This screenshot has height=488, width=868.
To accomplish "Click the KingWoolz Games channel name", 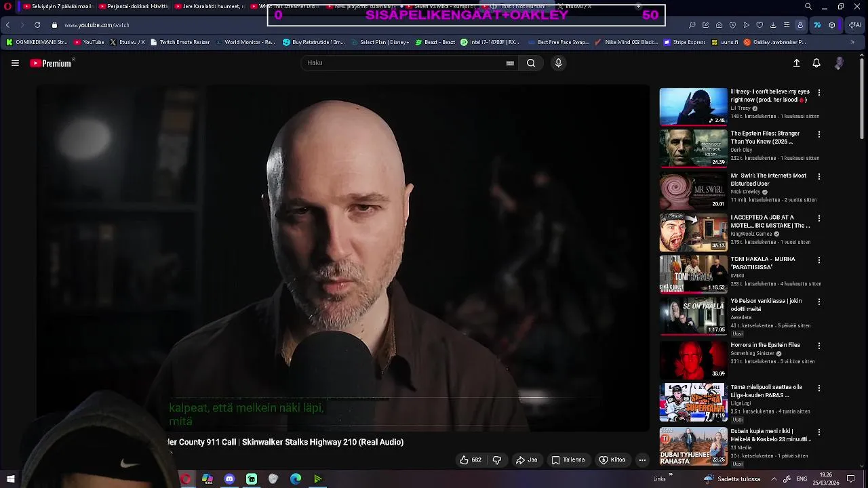I will click(751, 234).
